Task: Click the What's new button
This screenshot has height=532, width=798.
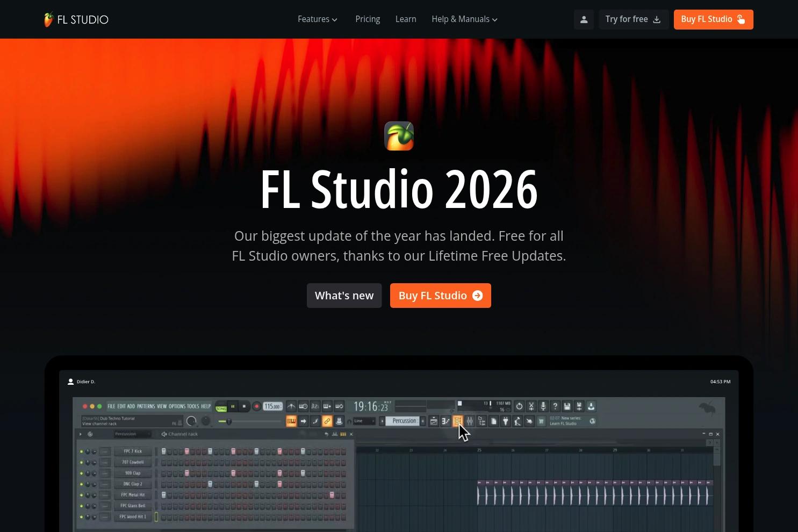Action: [344, 296]
